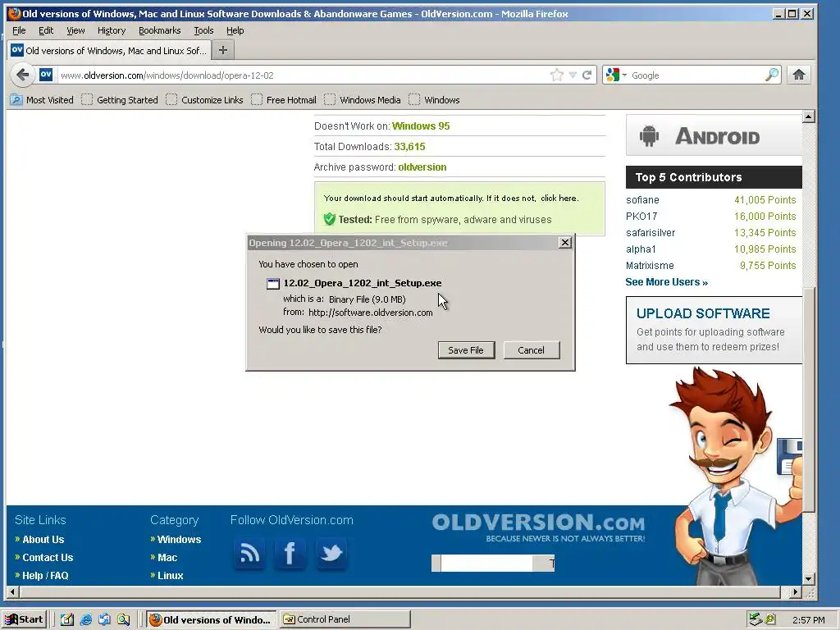This screenshot has width=840, height=630.
Task: Open the File menu
Action: tap(19, 30)
